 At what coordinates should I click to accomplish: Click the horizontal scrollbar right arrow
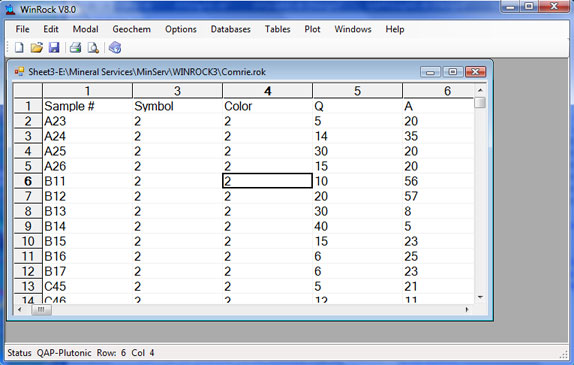tap(467, 310)
